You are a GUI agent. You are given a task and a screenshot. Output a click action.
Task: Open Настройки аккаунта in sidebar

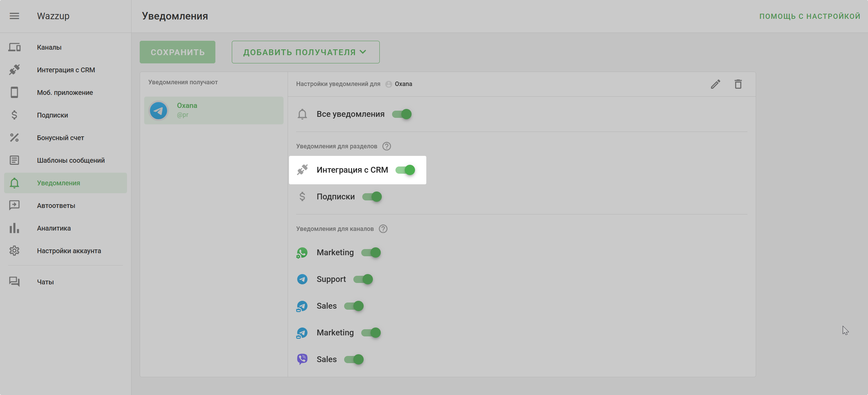click(x=65, y=251)
